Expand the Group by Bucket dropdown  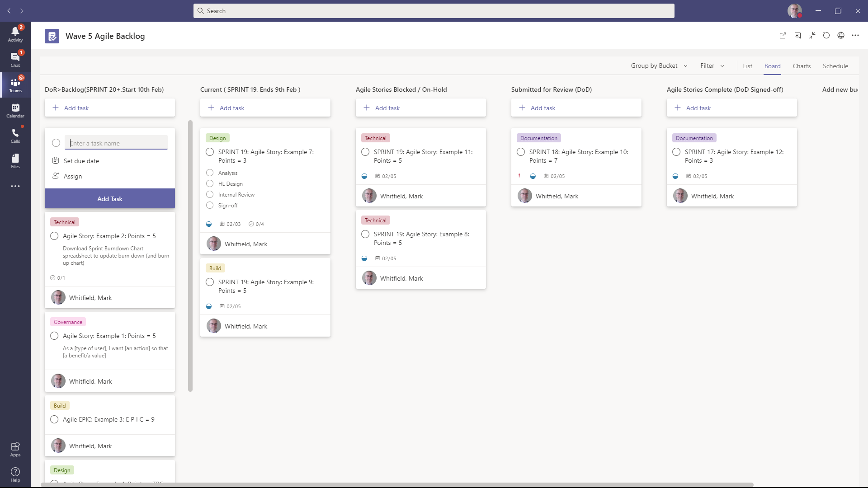(659, 66)
